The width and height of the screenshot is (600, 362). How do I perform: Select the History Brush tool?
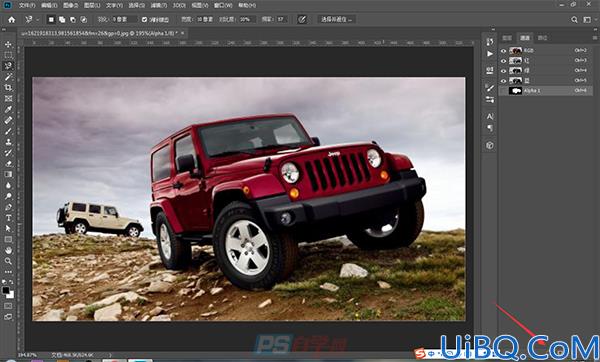point(8,153)
